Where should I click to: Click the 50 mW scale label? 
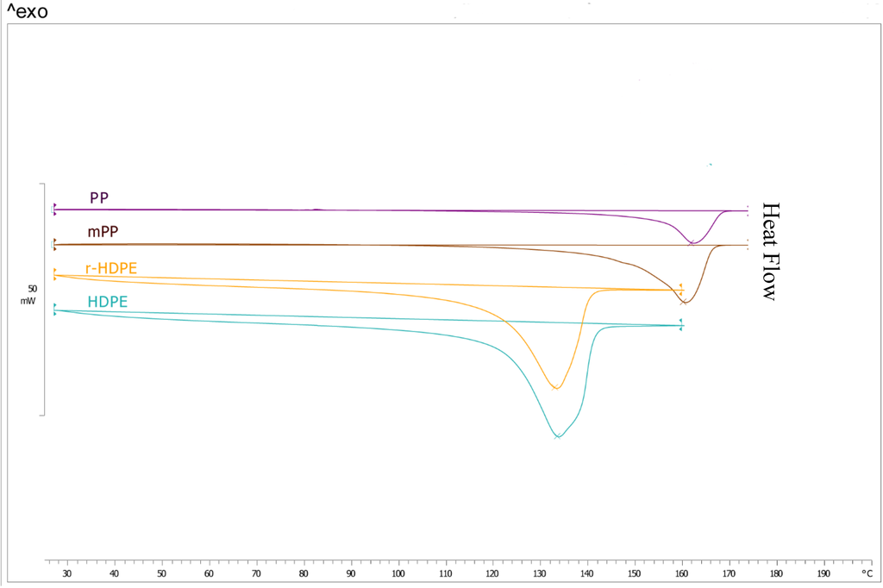[x=28, y=295]
